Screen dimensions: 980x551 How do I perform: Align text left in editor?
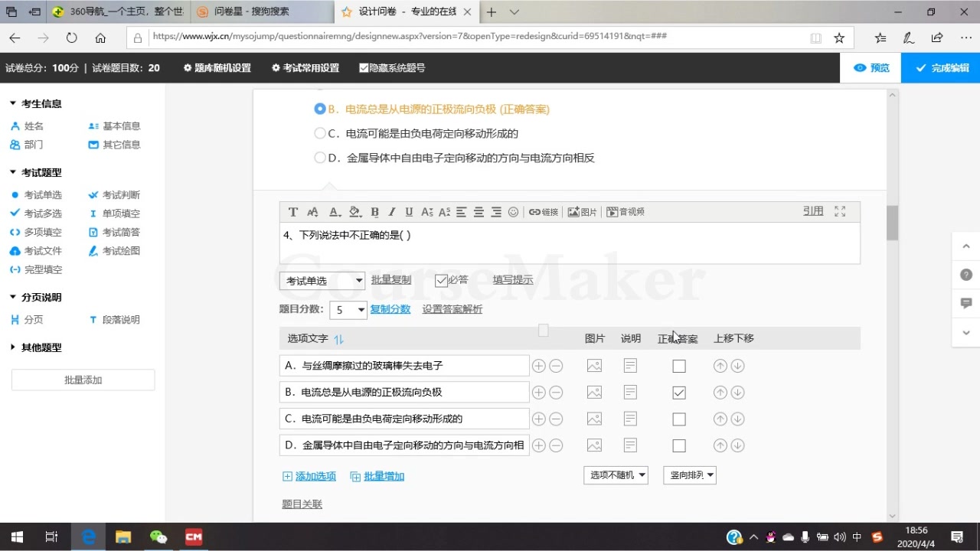coord(462,212)
